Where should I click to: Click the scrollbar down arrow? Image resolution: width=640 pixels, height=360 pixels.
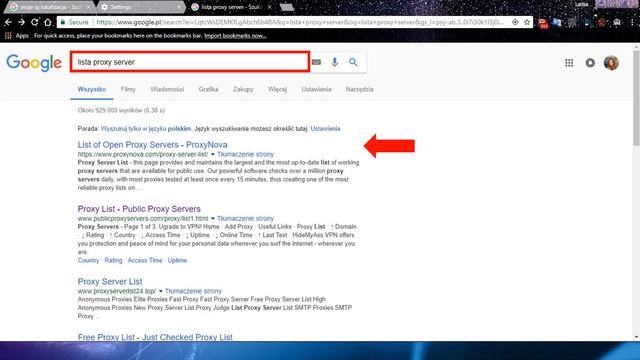[636, 337]
